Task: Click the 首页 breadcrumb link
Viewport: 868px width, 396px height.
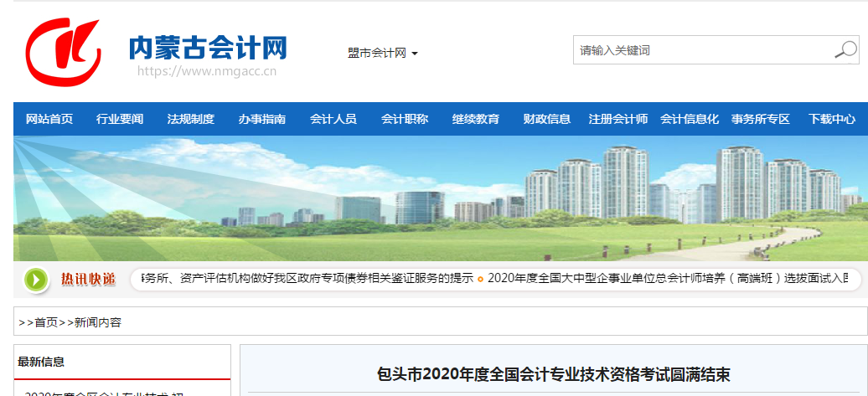Action: (x=46, y=322)
